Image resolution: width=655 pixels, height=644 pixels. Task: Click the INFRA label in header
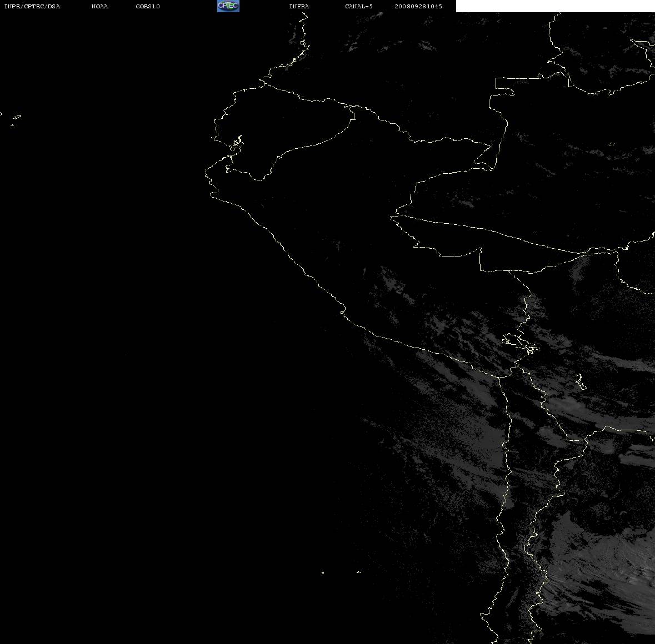(299, 6)
